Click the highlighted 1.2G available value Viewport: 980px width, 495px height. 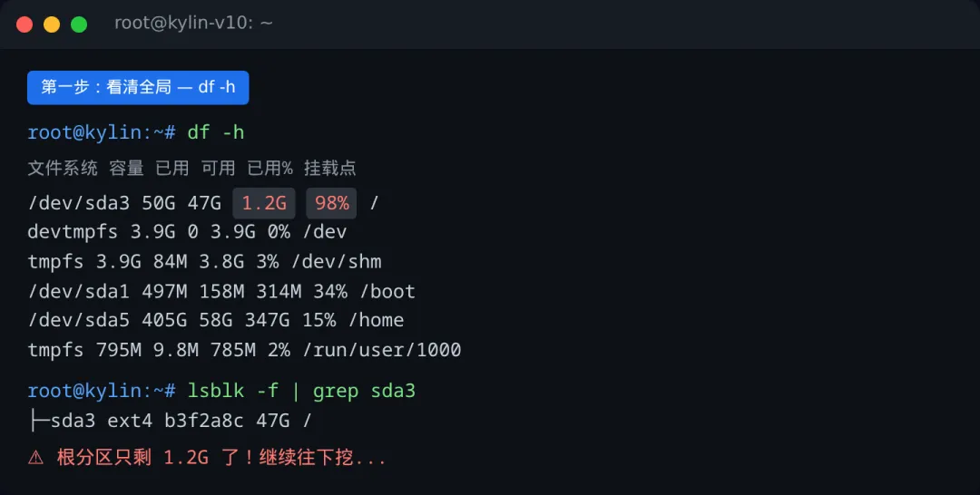[264, 203]
